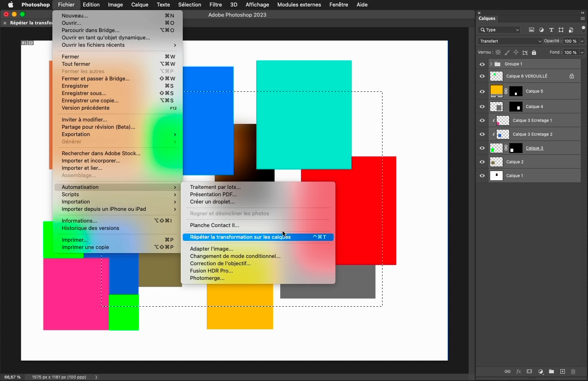Collapse the Calques panel double-arrow icon
The image size is (588, 381).
[583, 13]
